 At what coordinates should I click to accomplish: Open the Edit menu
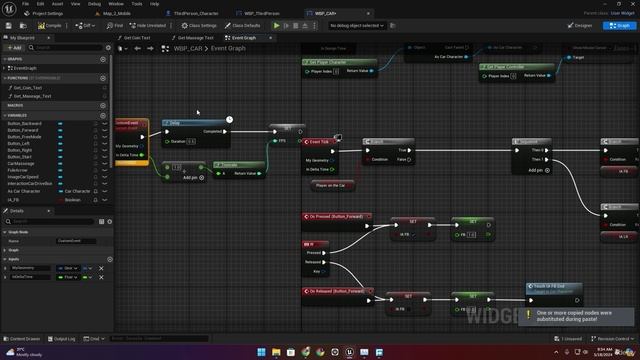tap(40, 4)
